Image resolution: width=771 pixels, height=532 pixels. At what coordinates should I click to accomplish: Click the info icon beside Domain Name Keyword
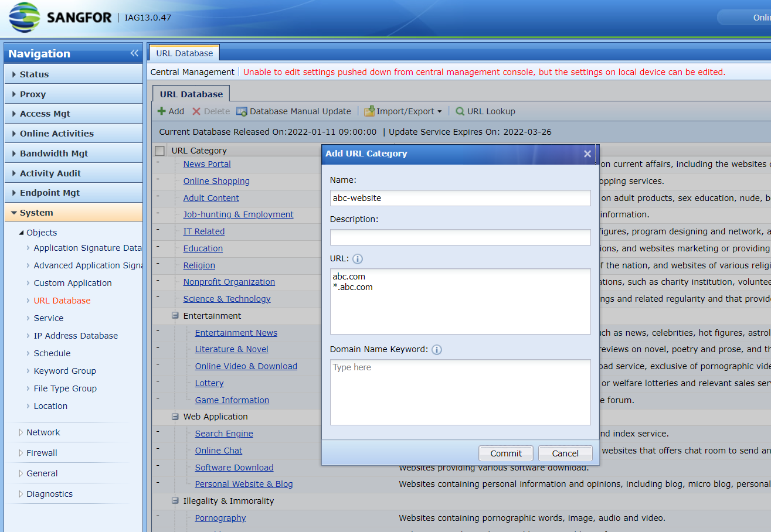437,350
